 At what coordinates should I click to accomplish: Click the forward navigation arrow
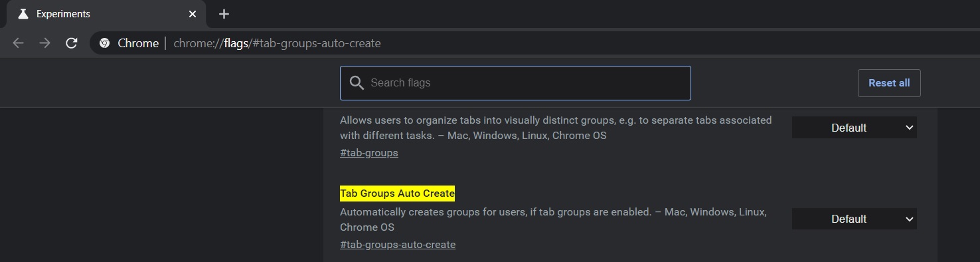tap(44, 43)
